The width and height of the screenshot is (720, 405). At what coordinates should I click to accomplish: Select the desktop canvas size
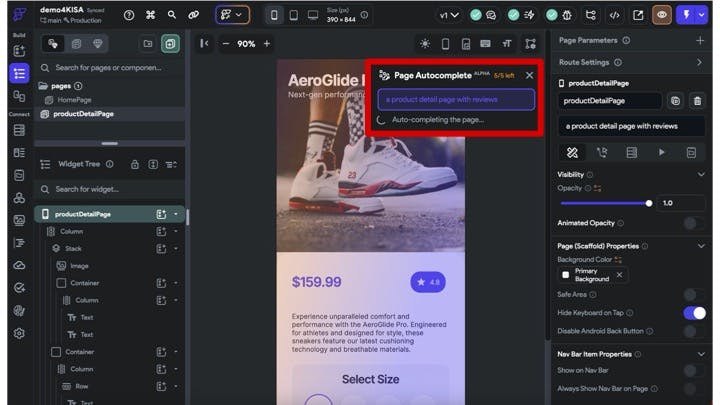click(x=313, y=15)
